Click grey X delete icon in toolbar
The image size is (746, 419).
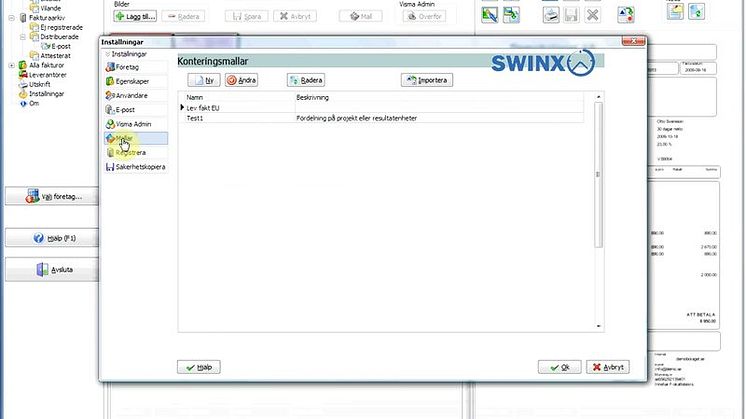coord(592,15)
